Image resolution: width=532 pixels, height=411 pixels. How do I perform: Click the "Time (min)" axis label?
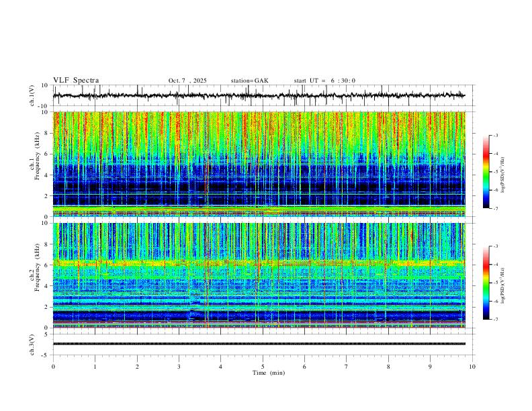(x=269, y=373)
